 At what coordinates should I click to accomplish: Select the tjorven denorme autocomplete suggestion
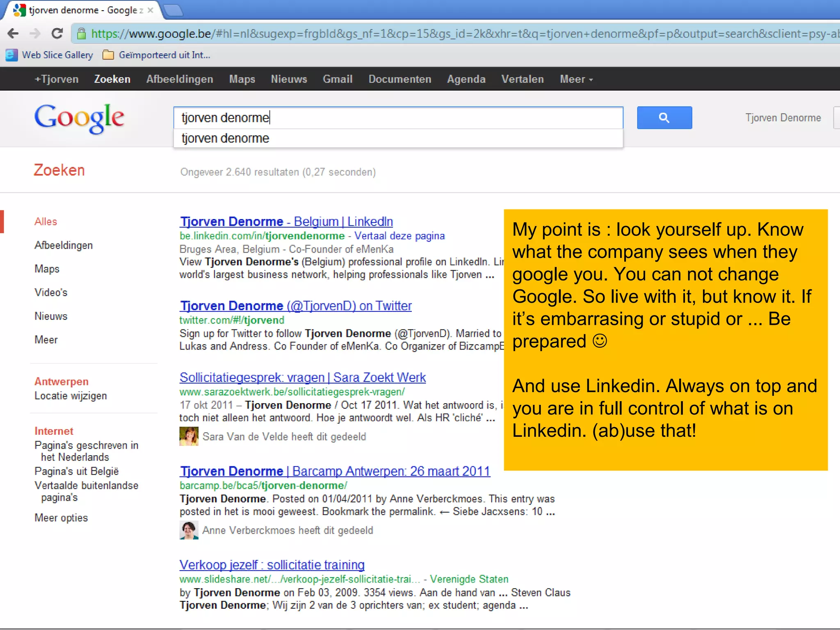pyautogui.click(x=398, y=138)
